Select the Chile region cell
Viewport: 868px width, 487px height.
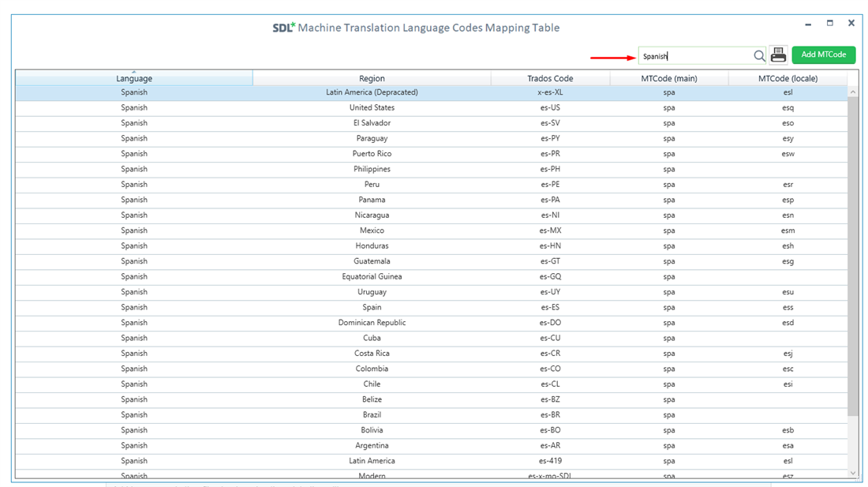click(x=372, y=384)
